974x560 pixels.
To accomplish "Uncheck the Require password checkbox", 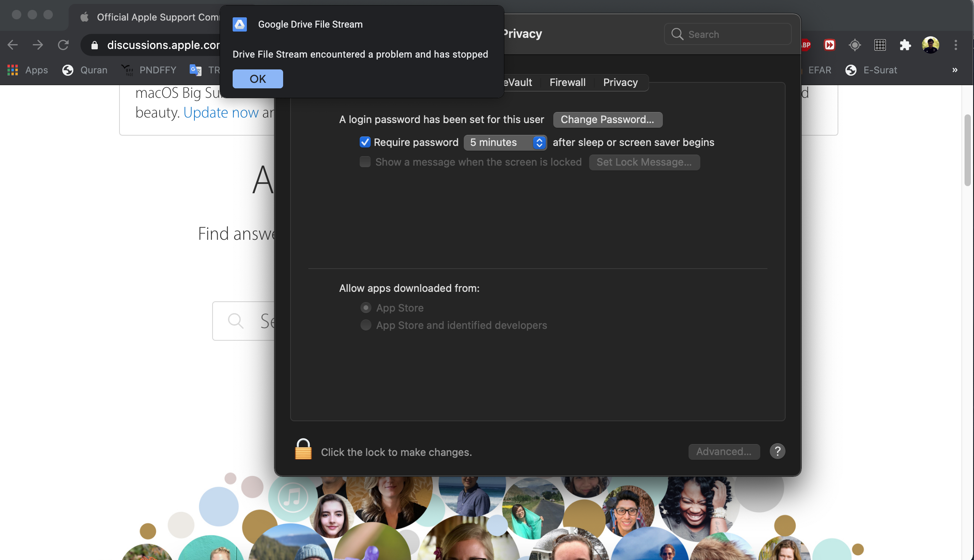I will [365, 142].
